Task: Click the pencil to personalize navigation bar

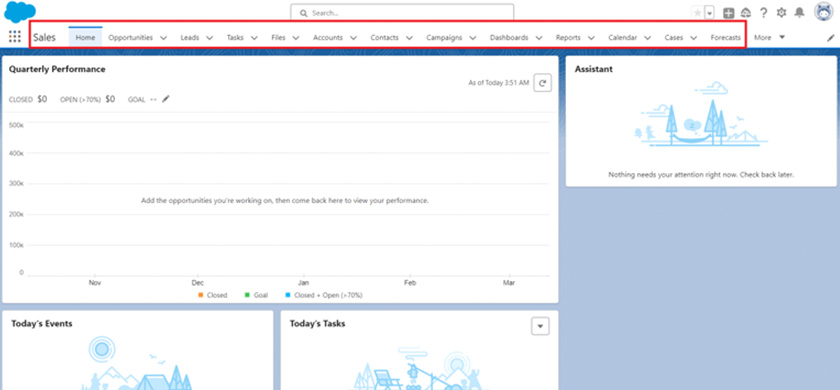Action: (x=831, y=38)
